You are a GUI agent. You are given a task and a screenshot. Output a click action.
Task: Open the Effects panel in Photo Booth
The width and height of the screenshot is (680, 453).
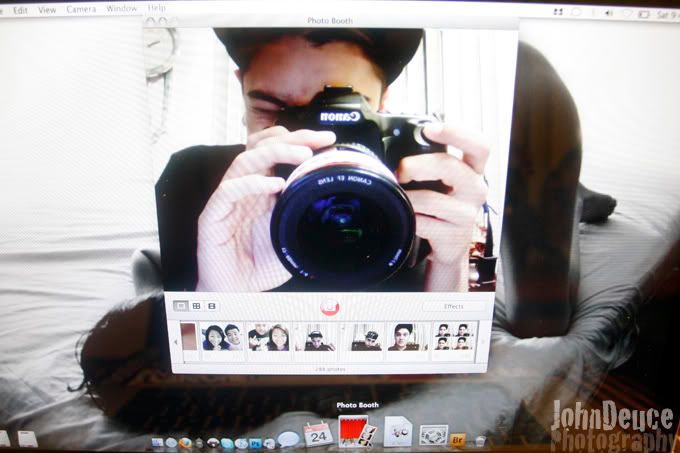pos(454,306)
